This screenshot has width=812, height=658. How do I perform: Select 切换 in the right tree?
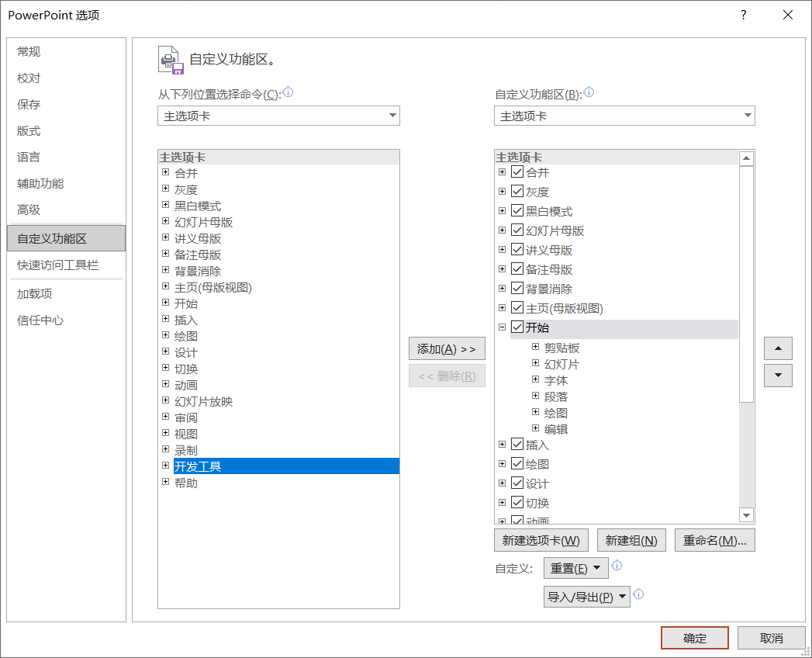click(x=537, y=503)
